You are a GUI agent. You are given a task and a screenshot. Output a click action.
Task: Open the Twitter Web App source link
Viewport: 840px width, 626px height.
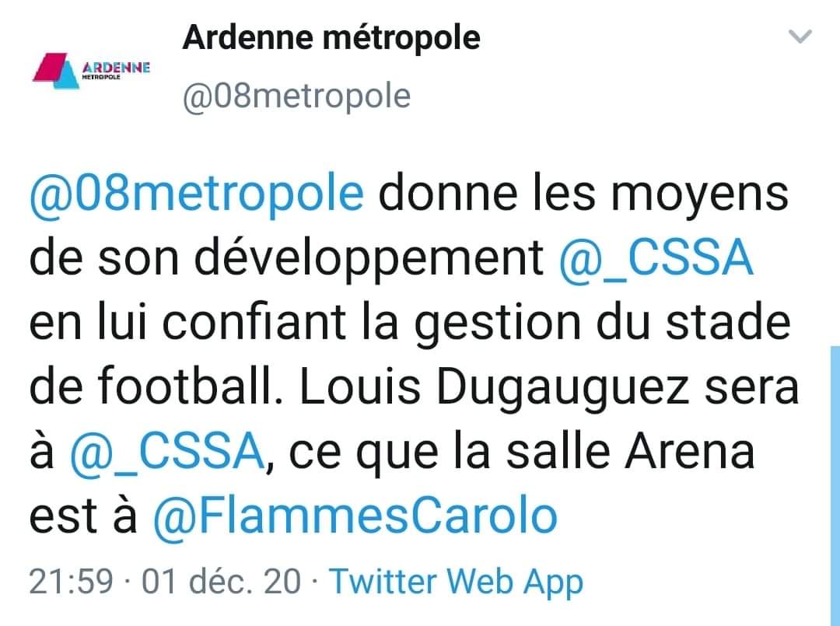(x=456, y=581)
